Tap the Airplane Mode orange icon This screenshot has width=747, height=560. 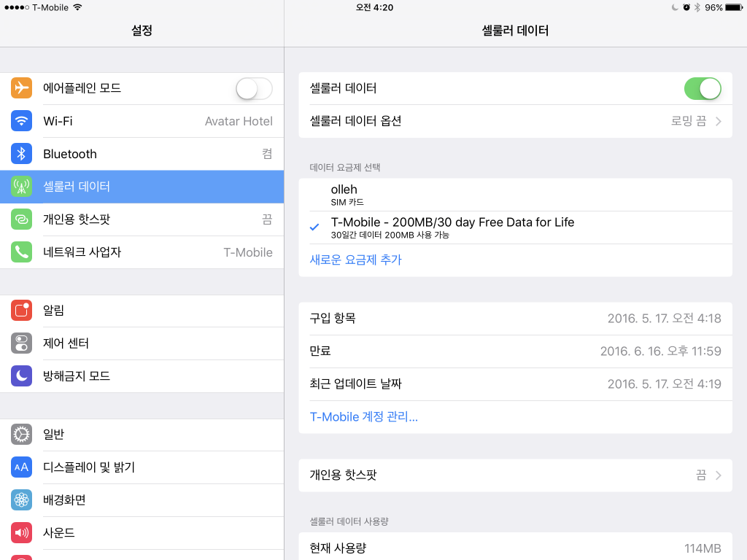pos(21,87)
